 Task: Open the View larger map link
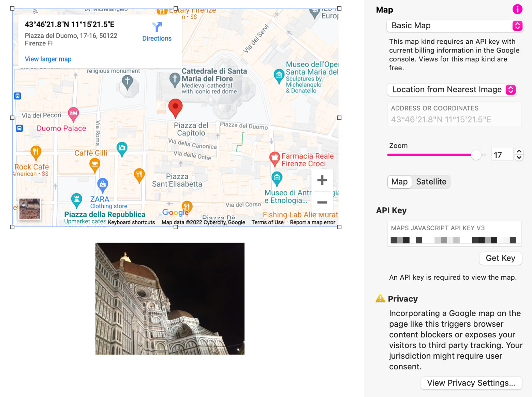[x=48, y=59]
